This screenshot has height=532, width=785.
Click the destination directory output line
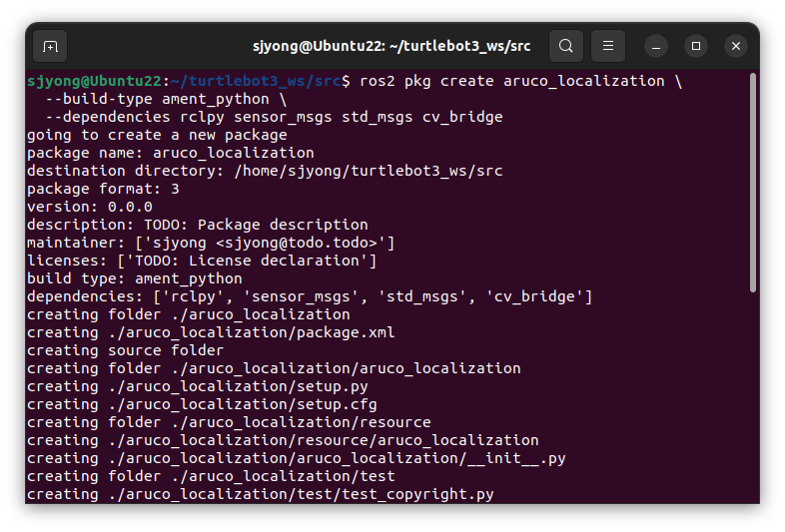pyautogui.click(x=265, y=171)
